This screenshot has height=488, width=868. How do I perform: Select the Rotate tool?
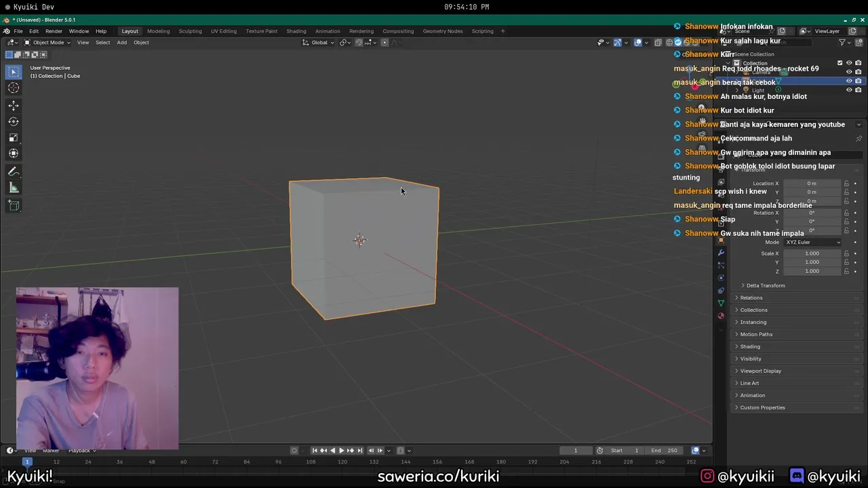(x=14, y=122)
